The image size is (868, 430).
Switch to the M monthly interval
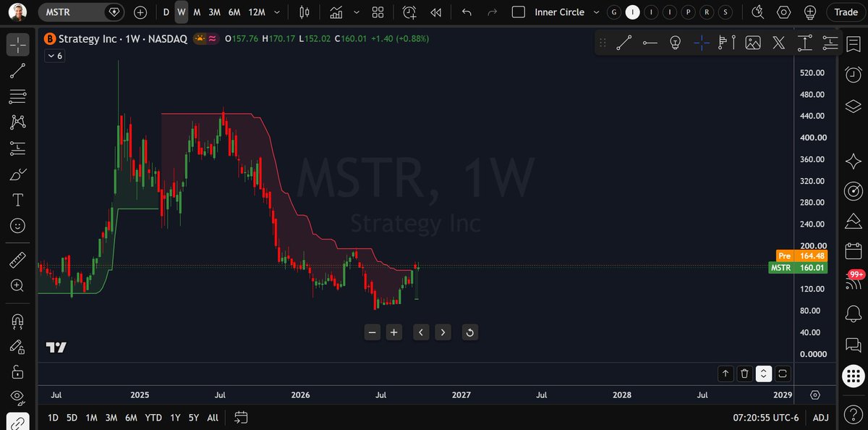tap(197, 12)
